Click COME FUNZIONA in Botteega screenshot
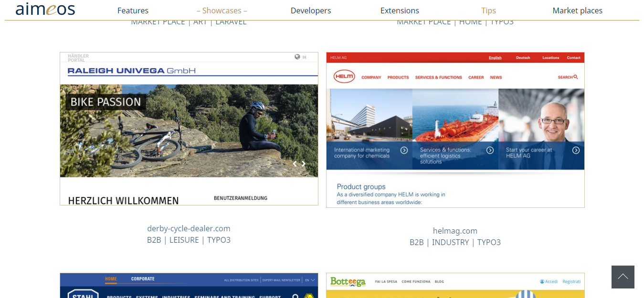The height and width of the screenshot is (298, 644). click(416, 282)
